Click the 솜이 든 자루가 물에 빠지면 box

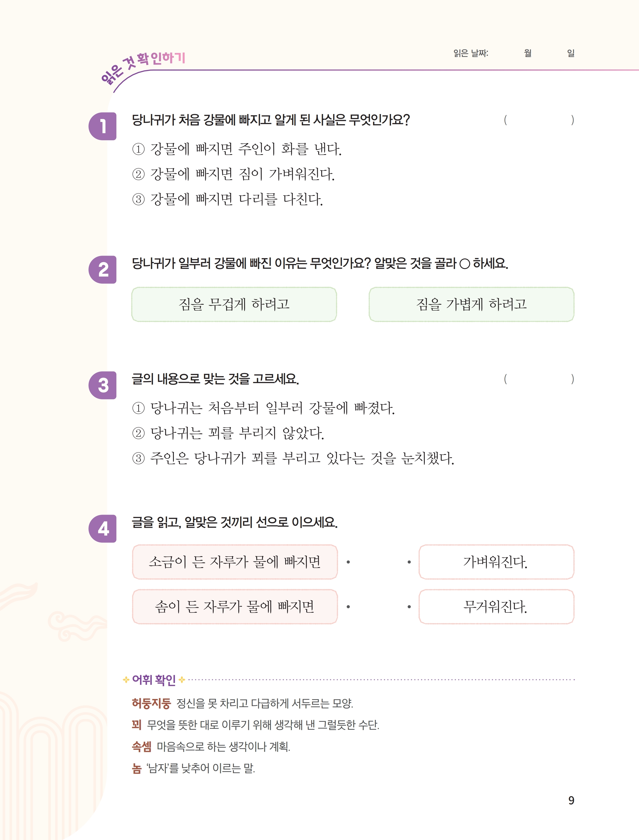(x=235, y=606)
